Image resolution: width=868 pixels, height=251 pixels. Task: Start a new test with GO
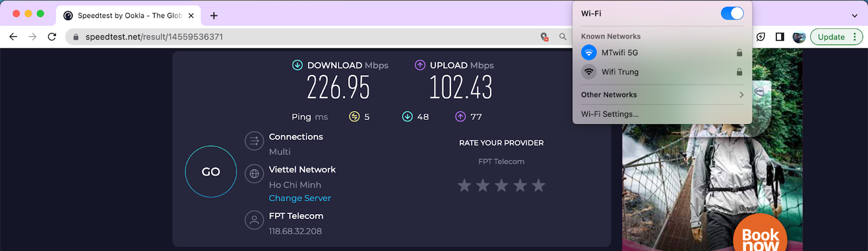coord(211,171)
